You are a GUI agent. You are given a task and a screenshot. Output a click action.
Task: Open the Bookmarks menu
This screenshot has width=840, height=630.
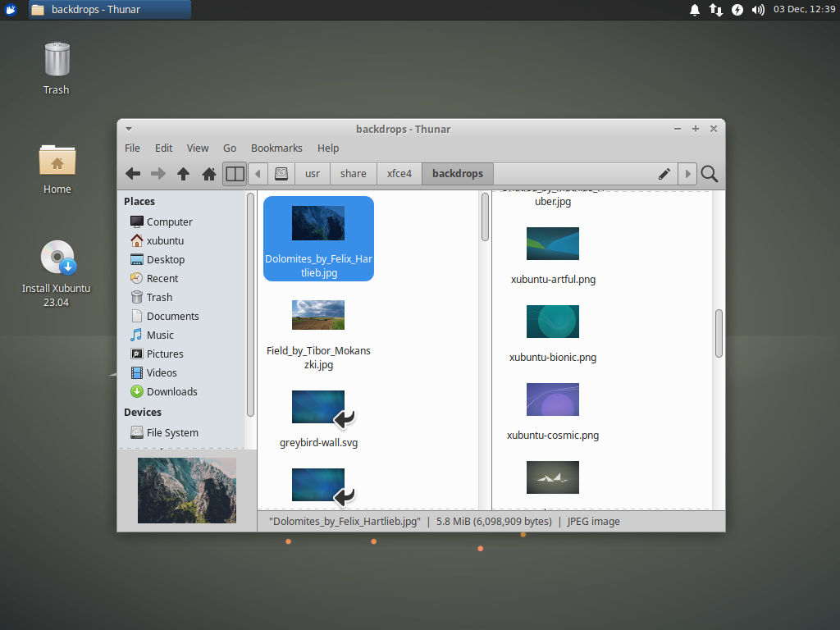tap(276, 148)
